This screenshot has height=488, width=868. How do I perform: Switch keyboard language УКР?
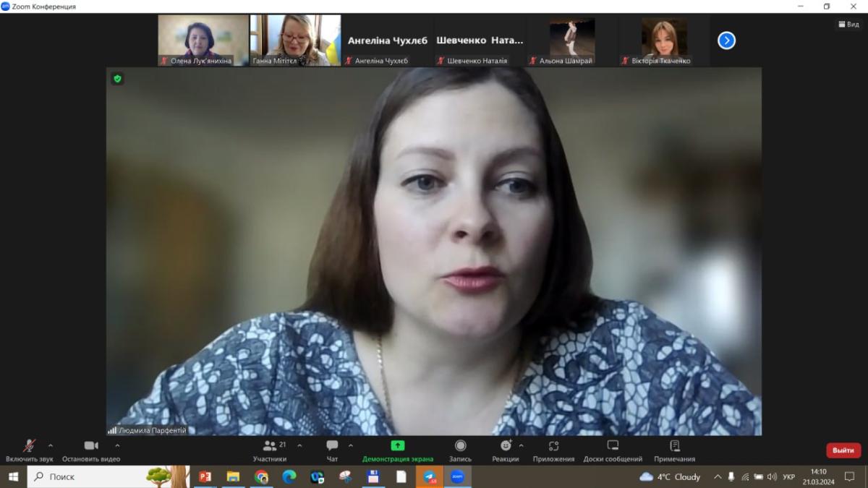pyautogui.click(x=789, y=477)
